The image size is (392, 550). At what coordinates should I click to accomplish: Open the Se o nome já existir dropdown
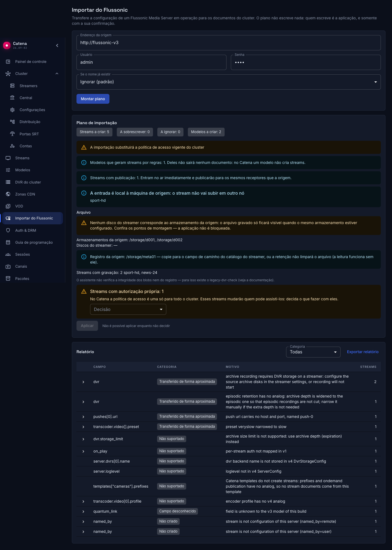click(229, 82)
